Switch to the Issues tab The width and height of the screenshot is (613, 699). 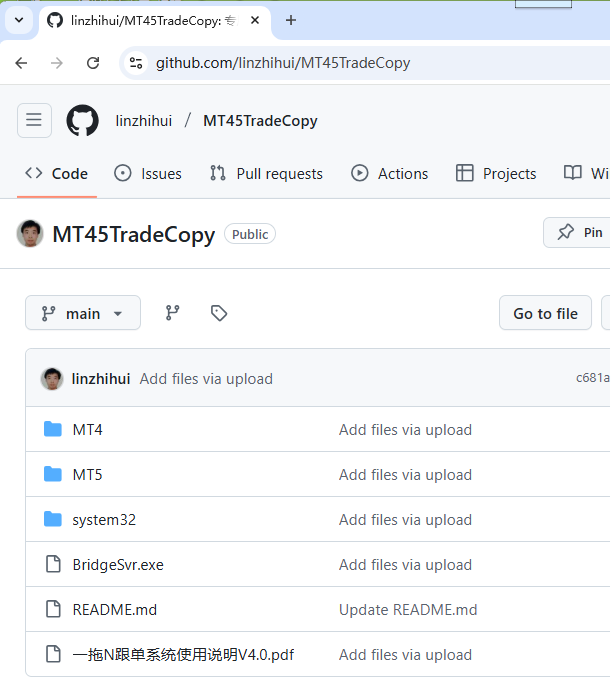(148, 173)
